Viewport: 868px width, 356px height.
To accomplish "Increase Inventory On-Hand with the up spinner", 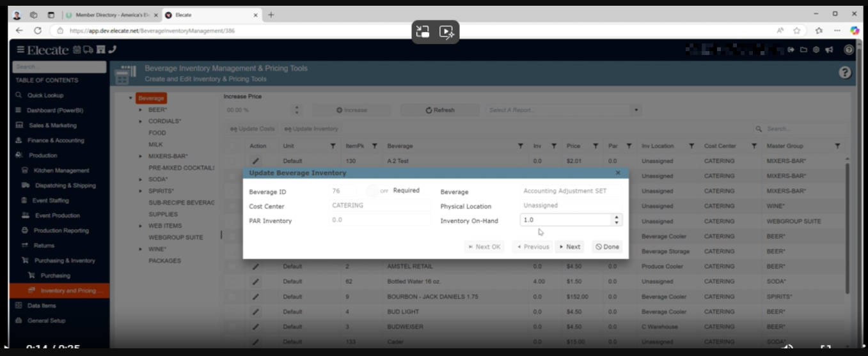I will pos(617,217).
